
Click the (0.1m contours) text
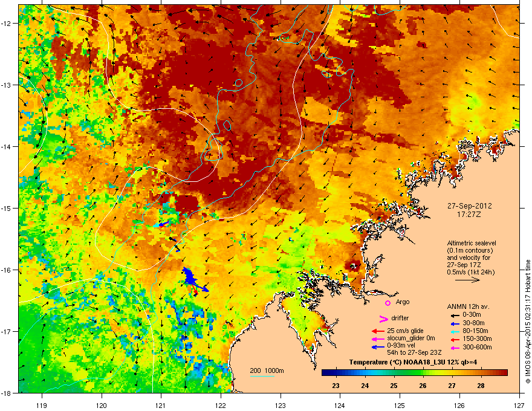tap(470, 251)
